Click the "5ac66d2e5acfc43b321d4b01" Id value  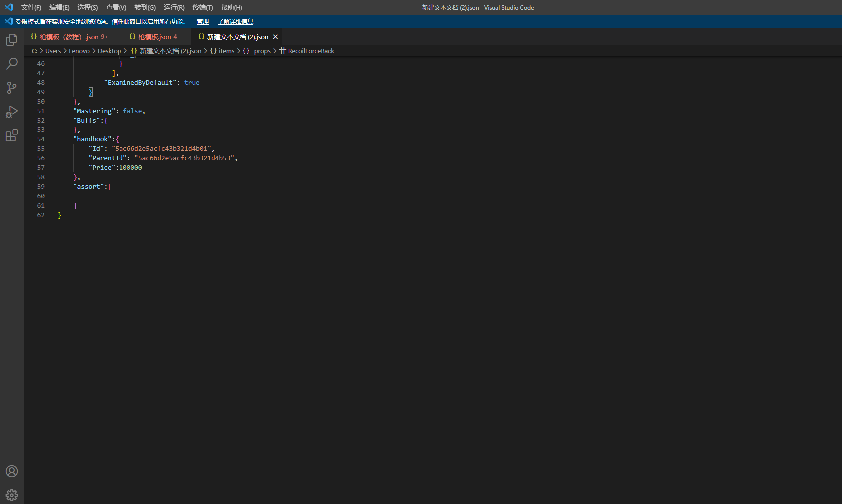click(161, 148)
